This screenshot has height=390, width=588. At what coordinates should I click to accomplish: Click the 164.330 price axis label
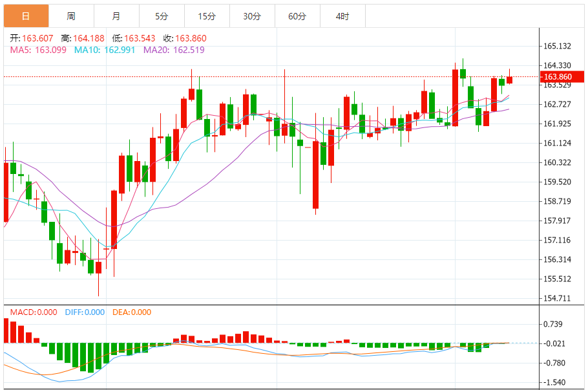557,66
